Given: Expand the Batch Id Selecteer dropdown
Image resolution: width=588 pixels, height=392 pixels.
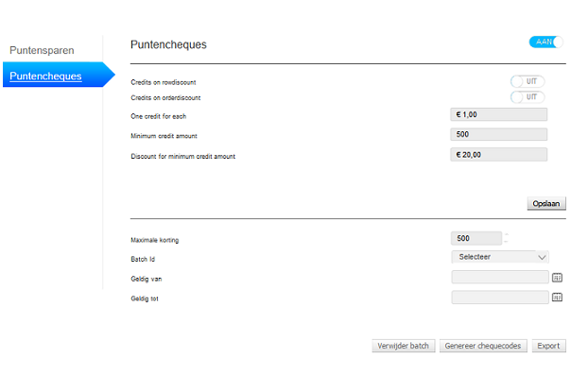Looking at the screenshot, I should [500, 256].
